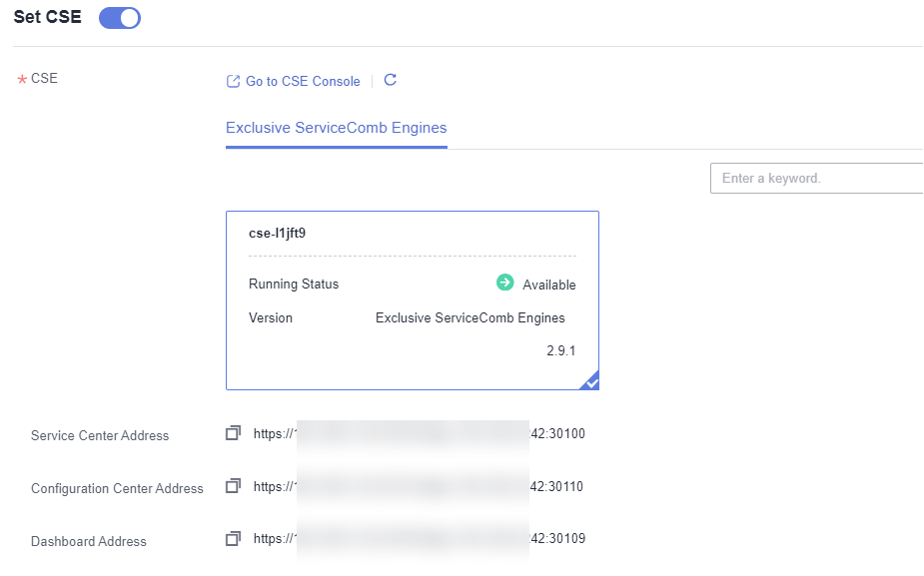This screenshot has height=576, width=924.
Task: Click the Dashboard Address field label
Action: (89, 541)
